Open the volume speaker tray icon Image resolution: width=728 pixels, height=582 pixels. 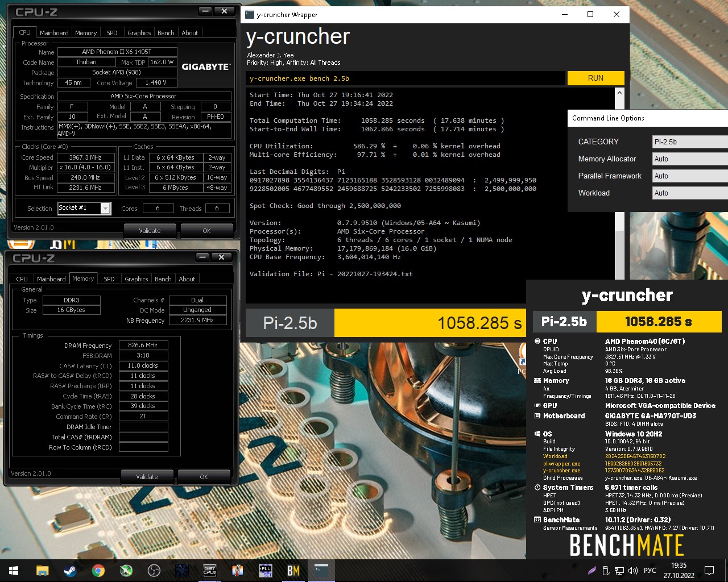coord(633,571)
